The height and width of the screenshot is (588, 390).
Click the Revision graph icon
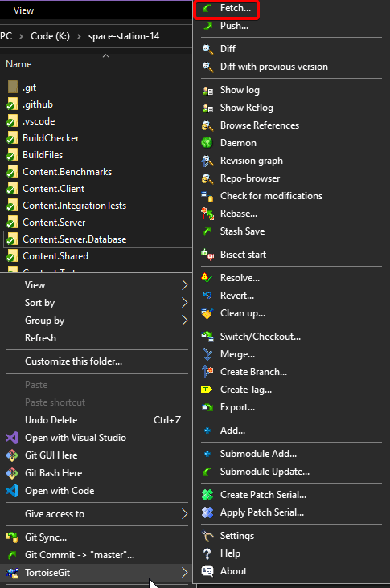(207, 161)
